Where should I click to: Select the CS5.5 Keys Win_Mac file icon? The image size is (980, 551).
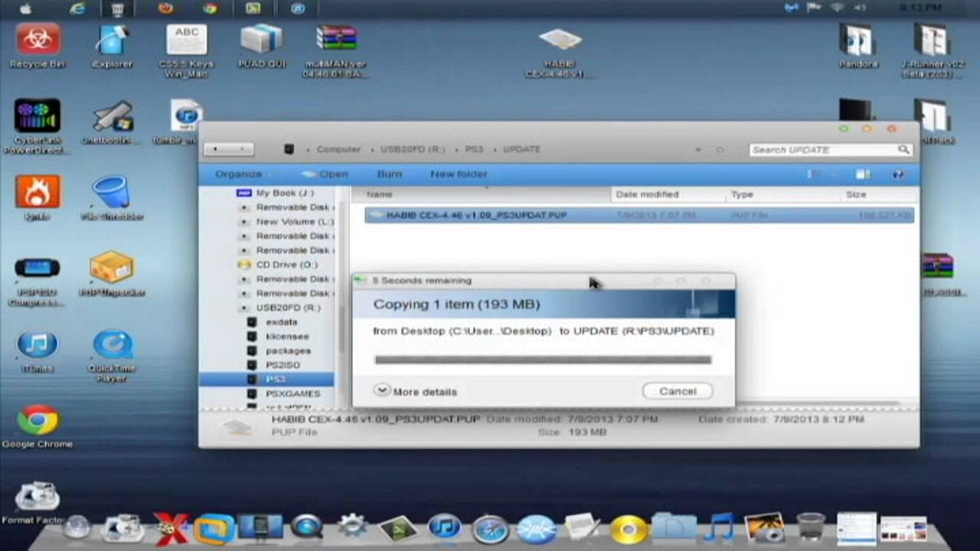187,51
